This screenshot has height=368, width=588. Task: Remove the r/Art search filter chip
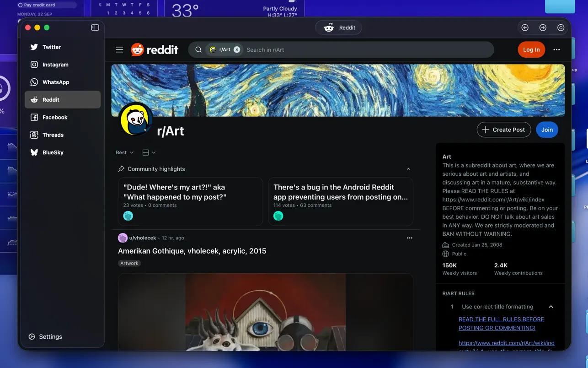point(237,50)
